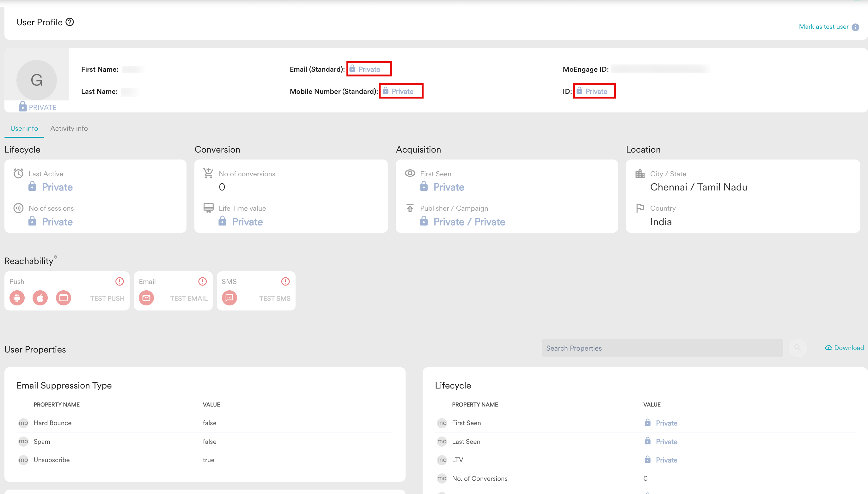868x494 pixels.
Task: Click the Apple iOS push icon
Action: click(40, 298)
